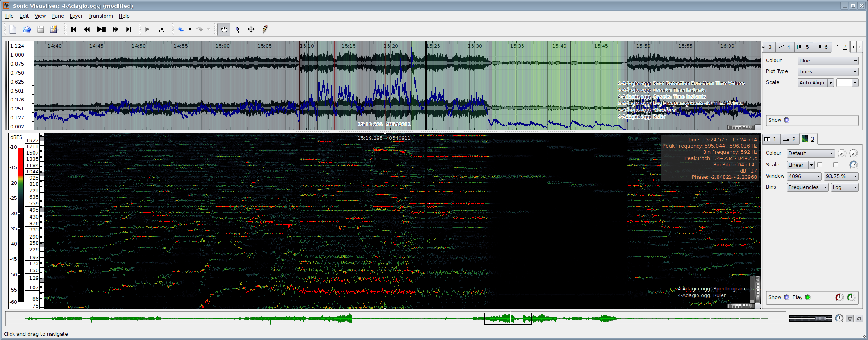Viewport: 868px width, 340px height.
Task: Select spectrogram layer tab 3
Action: tap(808, 139)
